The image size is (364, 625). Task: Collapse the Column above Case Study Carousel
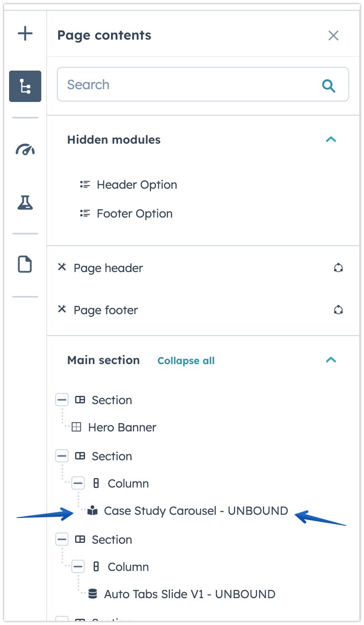(x=78, y=483)
